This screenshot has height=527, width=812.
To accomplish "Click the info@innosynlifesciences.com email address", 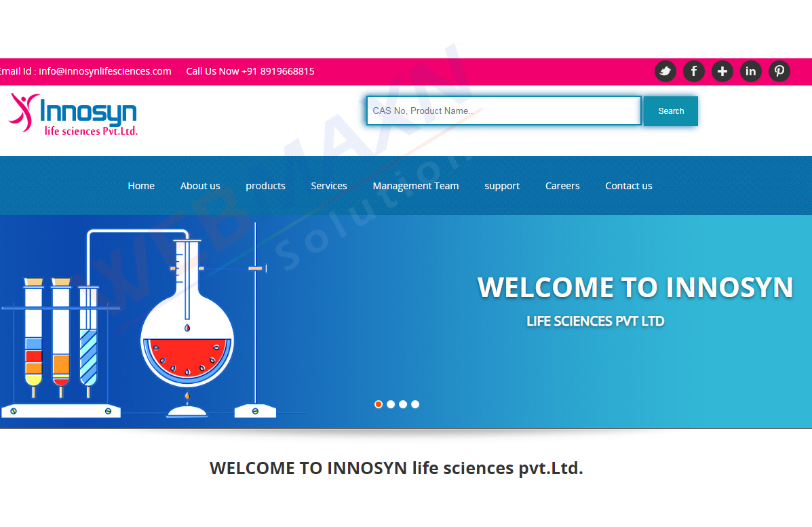I will [105, 71].
